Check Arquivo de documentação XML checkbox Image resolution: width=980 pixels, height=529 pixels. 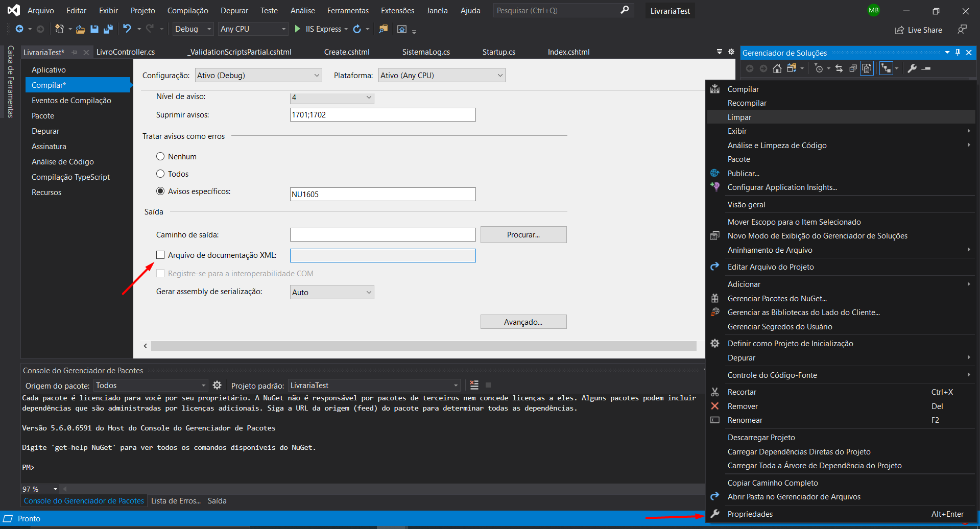160,255
